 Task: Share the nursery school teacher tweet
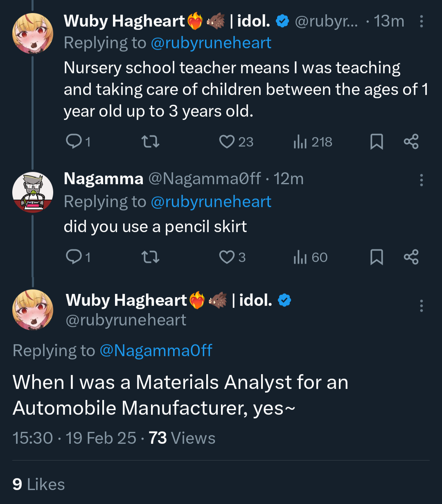[411, 142]
